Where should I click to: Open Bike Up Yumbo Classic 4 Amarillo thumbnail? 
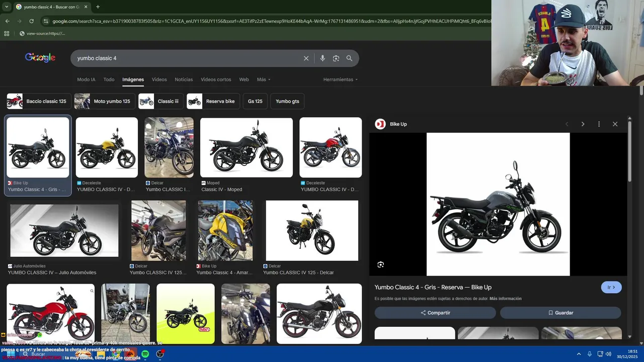[225, 231]
